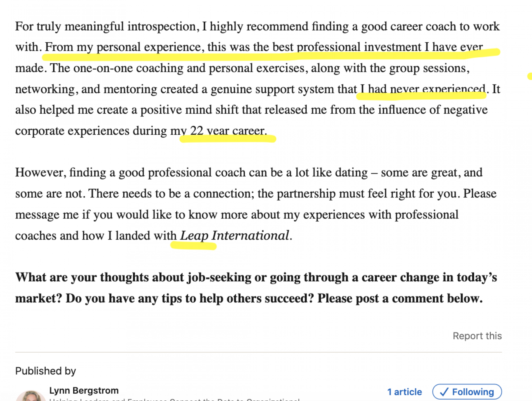Click the yellow mark under 'never experienced'

(x=421, y=96)
